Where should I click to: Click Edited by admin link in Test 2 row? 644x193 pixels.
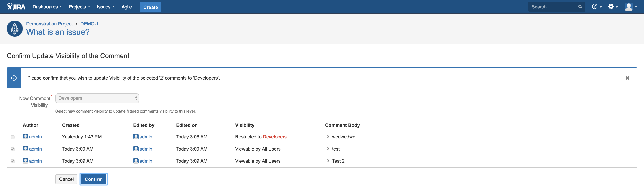click(x=146, y=161)
